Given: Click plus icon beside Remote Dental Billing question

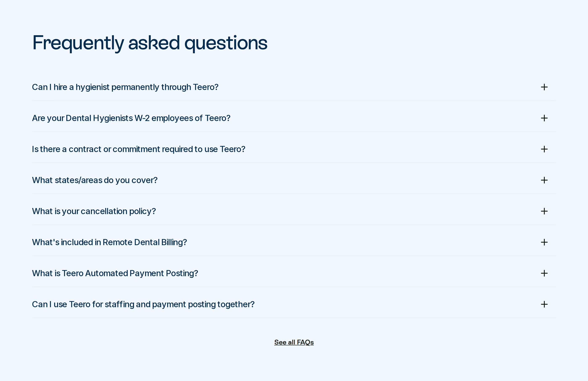Looking at the screenshot, I should coord(544,242).
